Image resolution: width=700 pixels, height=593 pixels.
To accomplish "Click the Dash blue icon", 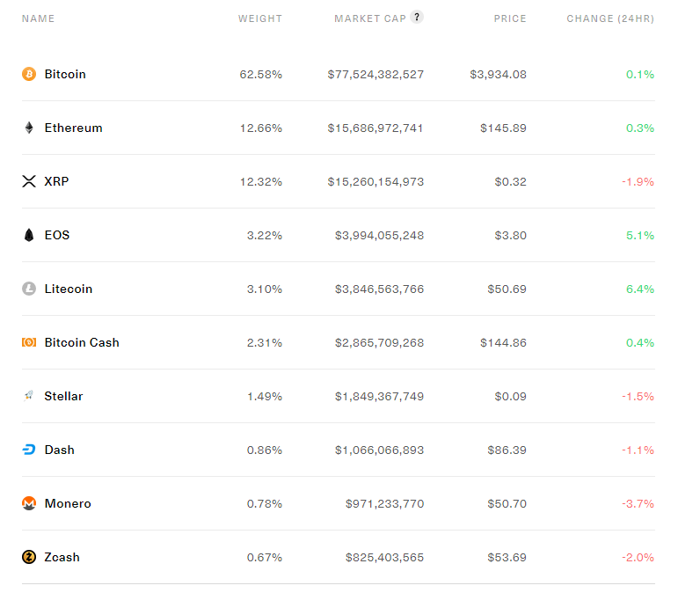I will pos(29,450).
